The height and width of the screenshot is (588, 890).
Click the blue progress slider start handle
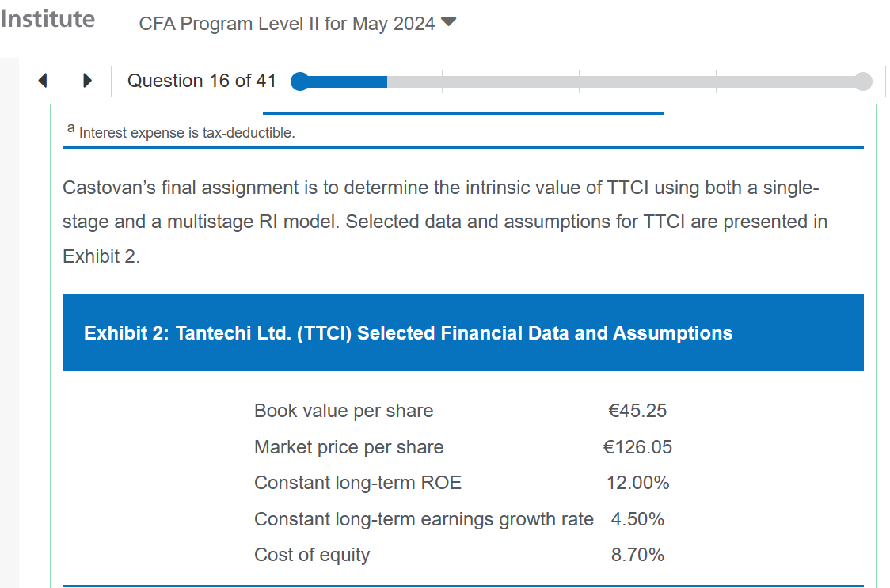click(x=300, y=82)
